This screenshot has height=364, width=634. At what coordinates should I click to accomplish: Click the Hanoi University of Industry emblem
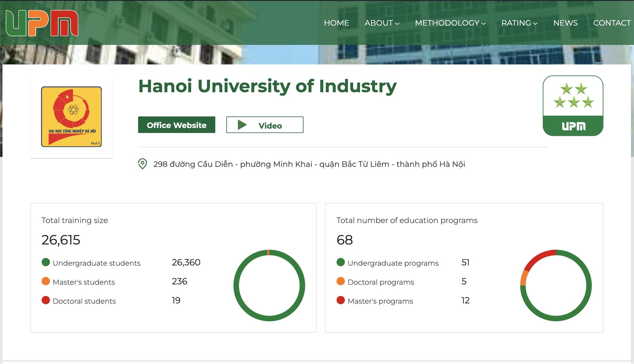coord(72,117)
